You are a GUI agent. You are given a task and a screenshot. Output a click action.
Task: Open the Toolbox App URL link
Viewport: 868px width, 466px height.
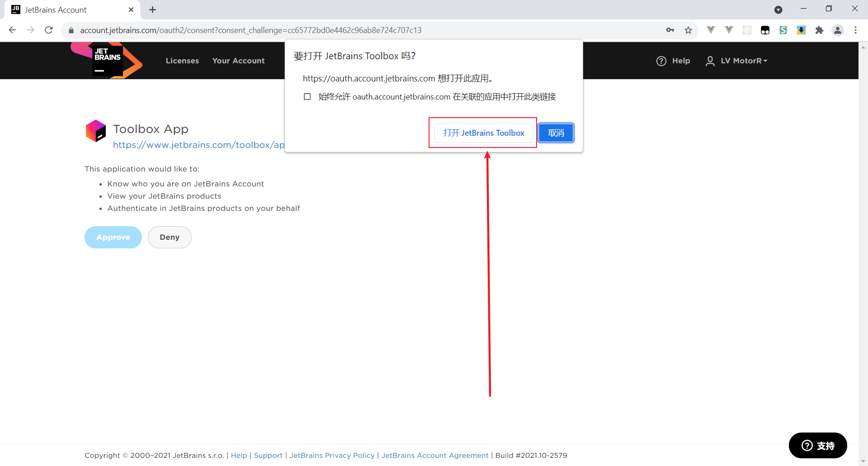pos(198,145)
